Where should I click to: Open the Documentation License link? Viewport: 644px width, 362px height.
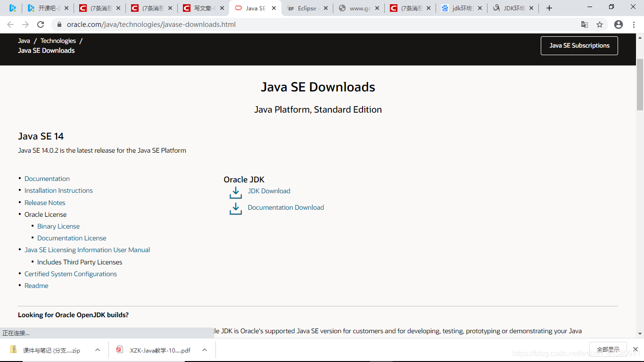pos(72,238)
